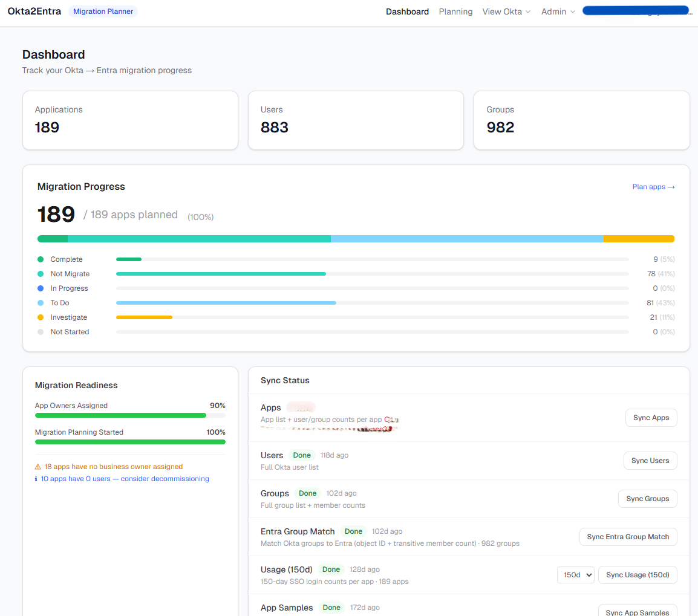Image resolution: width=698 pixels, height=616 pixels.
Task: Click the Not Migrate progress bar
Action: point(373,274)
